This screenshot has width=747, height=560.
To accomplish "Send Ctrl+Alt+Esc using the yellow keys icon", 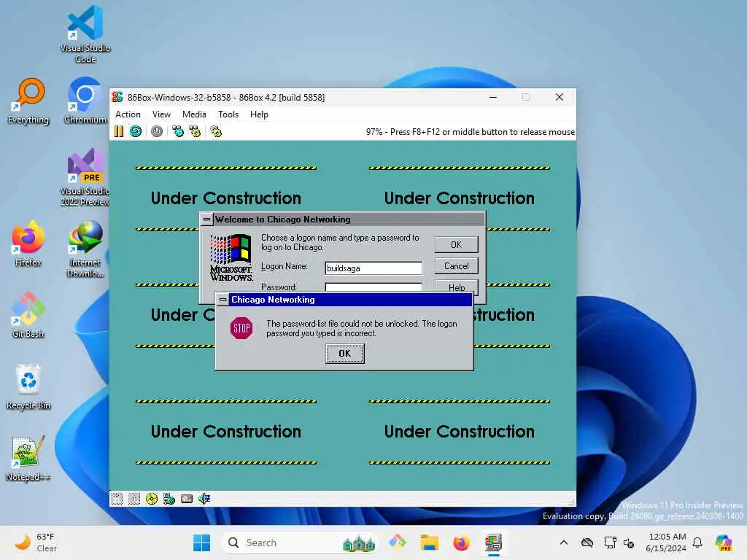I will (x=195, y=131).
